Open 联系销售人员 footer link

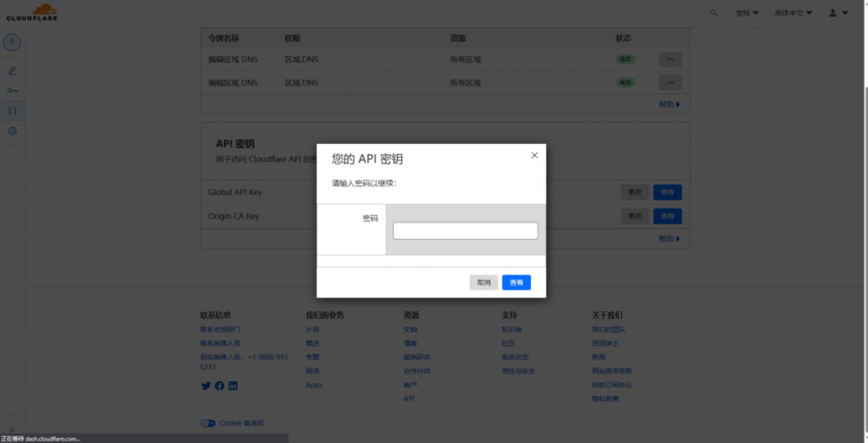coord(220,343)
